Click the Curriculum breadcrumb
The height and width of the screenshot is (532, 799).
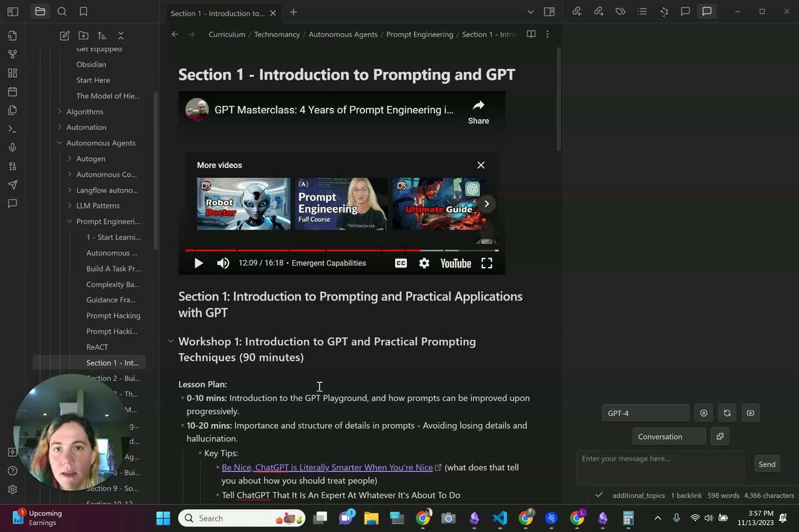pos(227,34)
